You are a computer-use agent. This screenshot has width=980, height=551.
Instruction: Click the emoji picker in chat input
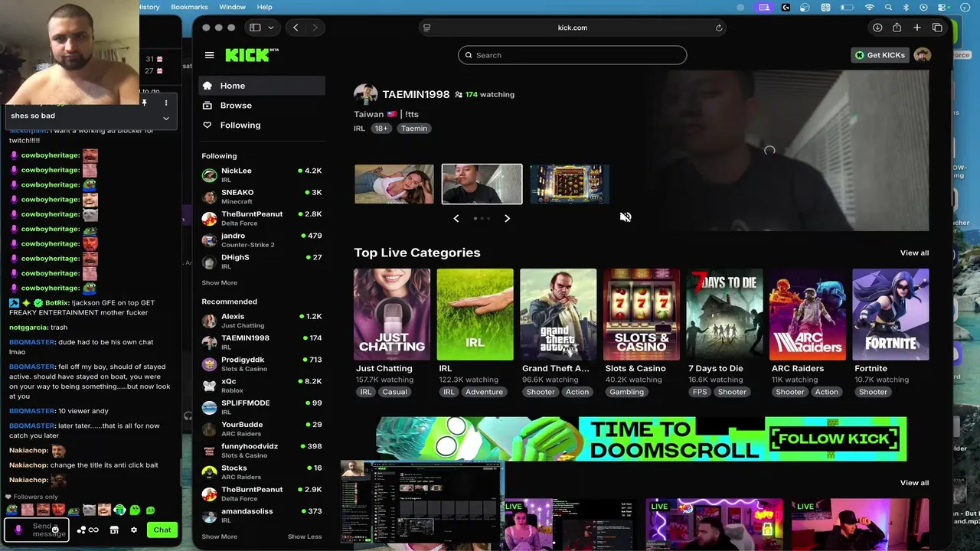[x=55, y=530]
